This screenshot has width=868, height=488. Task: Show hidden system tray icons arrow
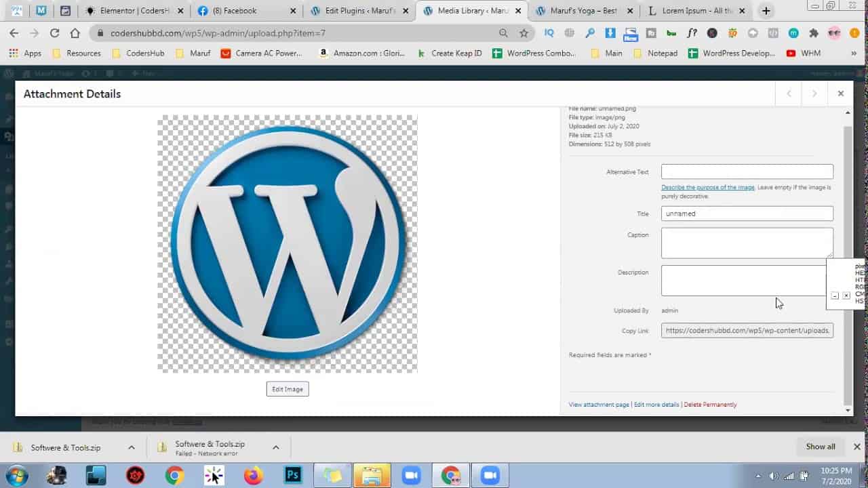[757, 476]
